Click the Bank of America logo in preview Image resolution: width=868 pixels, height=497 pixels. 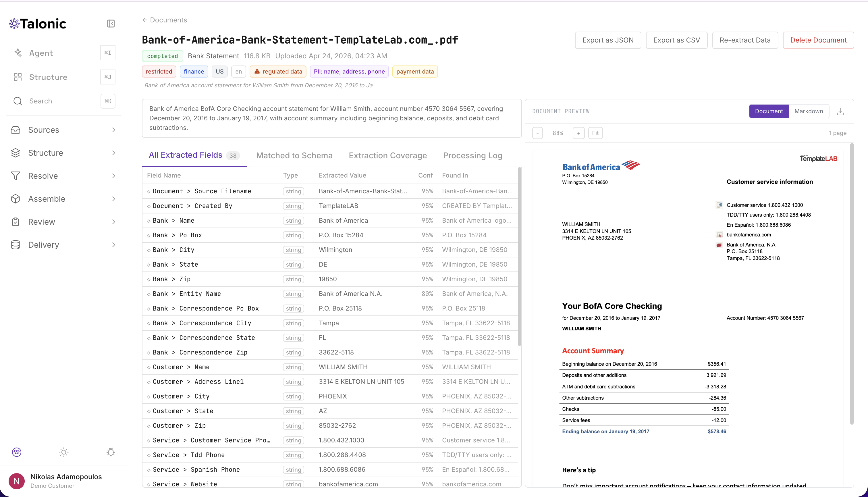(601, 166)
